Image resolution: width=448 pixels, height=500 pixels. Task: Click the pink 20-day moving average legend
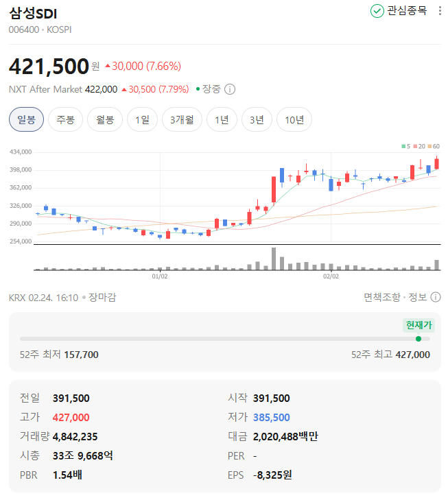419,146
